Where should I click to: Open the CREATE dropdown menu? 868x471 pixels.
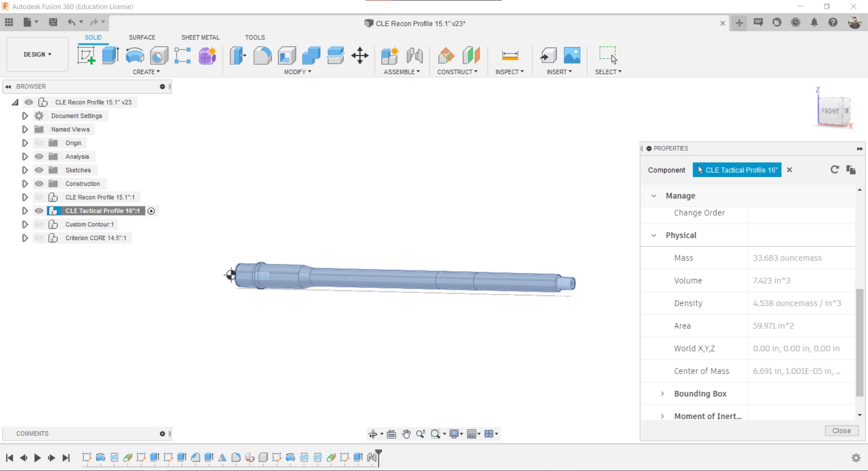point(146,72)
